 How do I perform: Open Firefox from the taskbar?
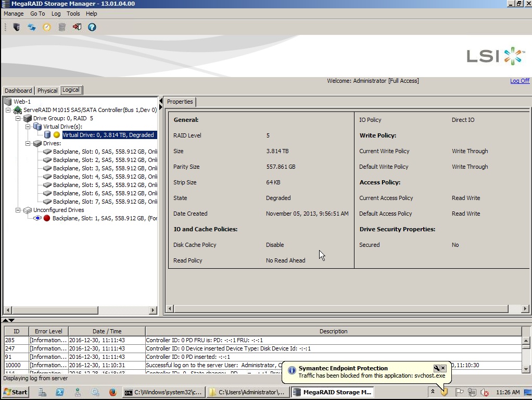pyautogui.click(x=112, y=392)
